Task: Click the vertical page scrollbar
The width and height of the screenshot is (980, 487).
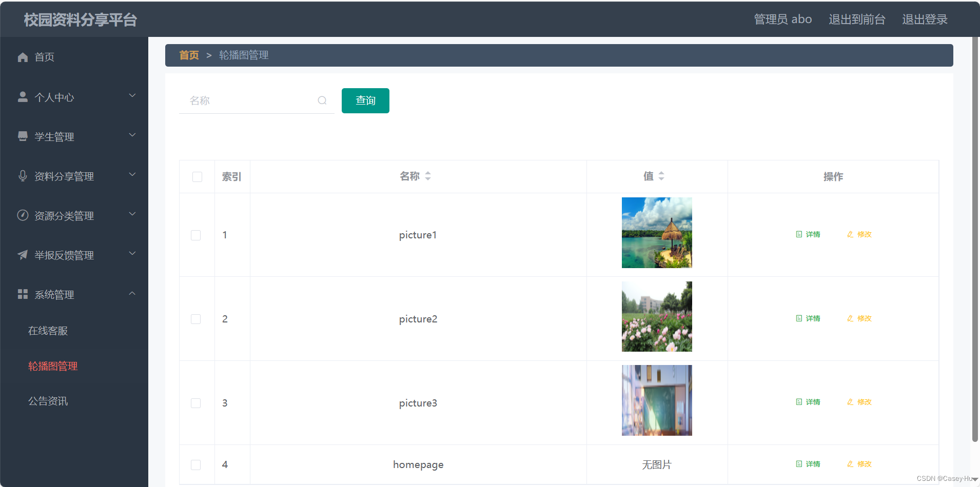Action: (975, 239)
